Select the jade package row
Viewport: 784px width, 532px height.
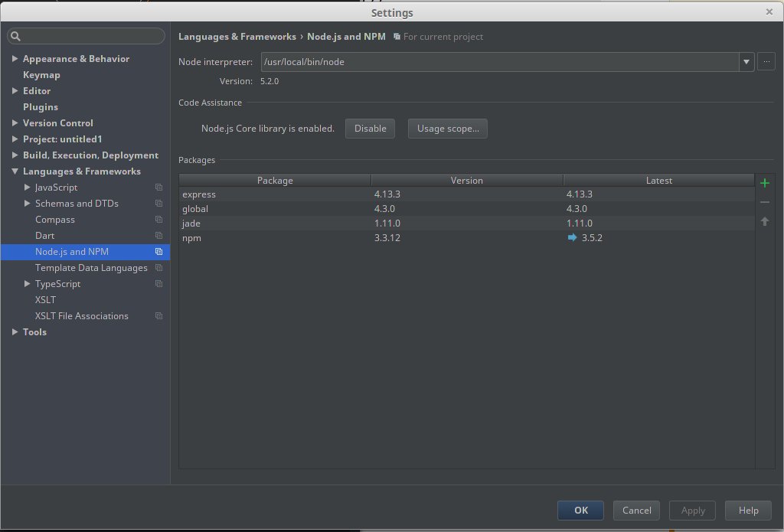[466, 223]
